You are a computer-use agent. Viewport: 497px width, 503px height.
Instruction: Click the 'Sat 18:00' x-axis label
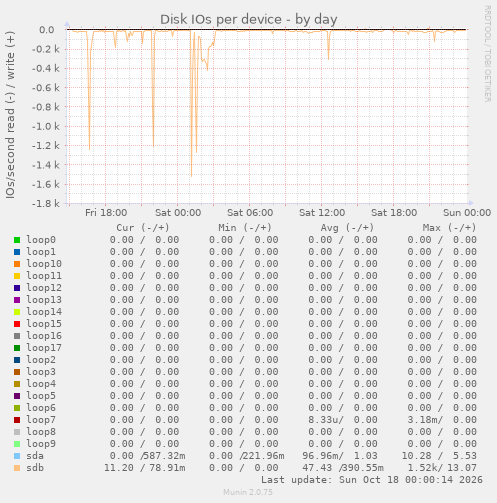pos(394,213)
